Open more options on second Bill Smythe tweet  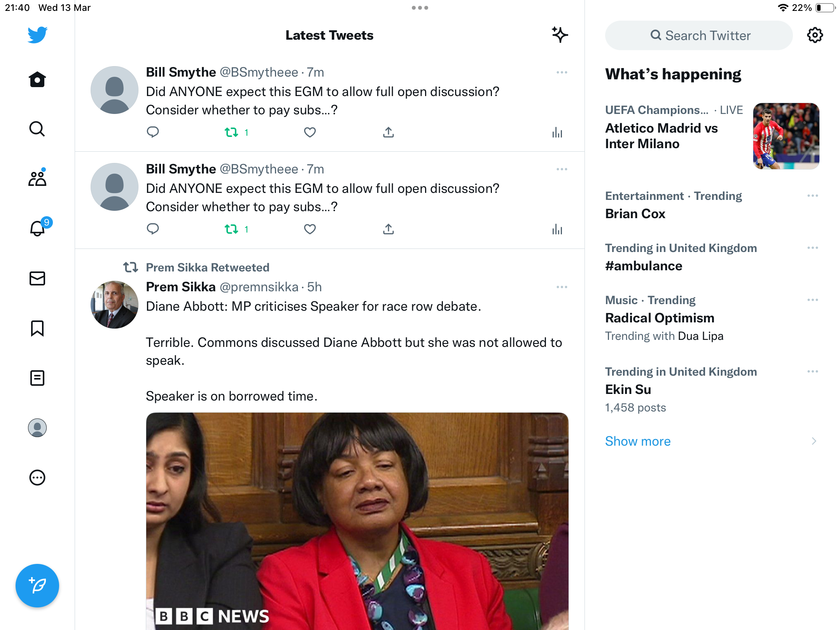coord(562,169)
